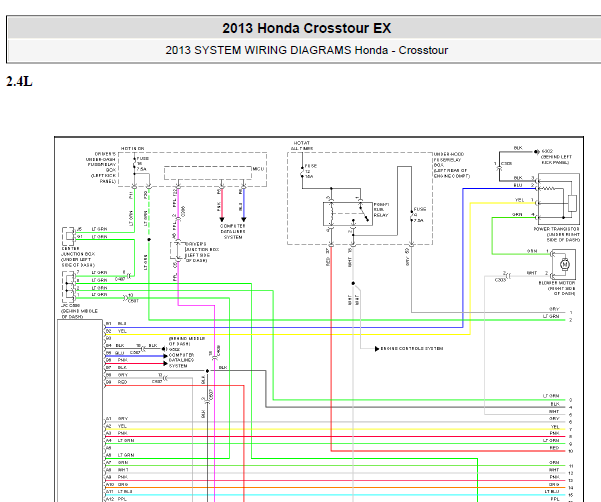The image size is (601, 502).
Task: Click the 'ORG' label at right edge pin 14
Action: tap(555, 484)
